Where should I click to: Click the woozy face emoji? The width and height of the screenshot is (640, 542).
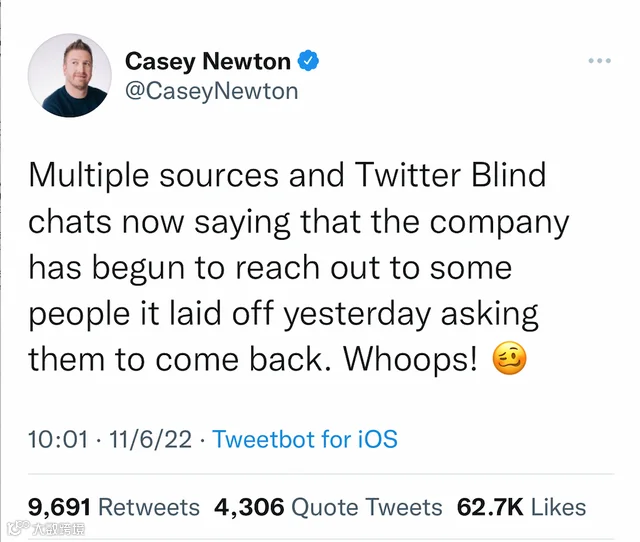click(510, 358)
